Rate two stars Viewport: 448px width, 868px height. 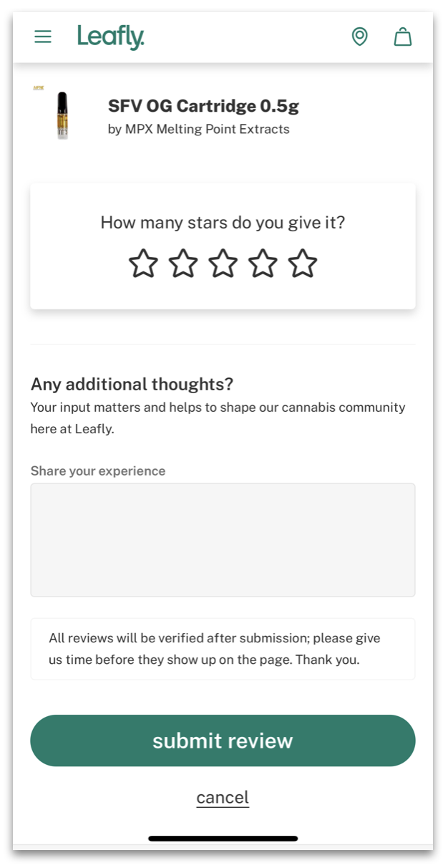pyautogui.click(x=183, y=263)
